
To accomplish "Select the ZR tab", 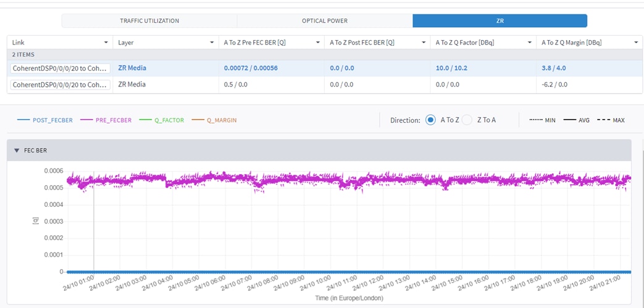I will 500,21.
